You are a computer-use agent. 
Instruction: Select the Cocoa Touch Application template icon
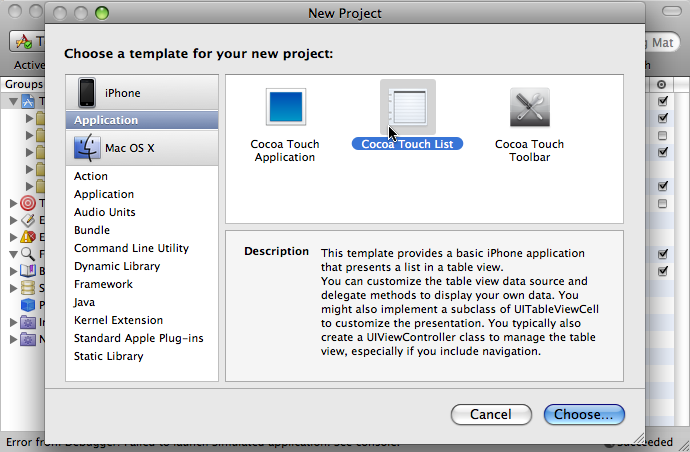[x=286, y=107]
